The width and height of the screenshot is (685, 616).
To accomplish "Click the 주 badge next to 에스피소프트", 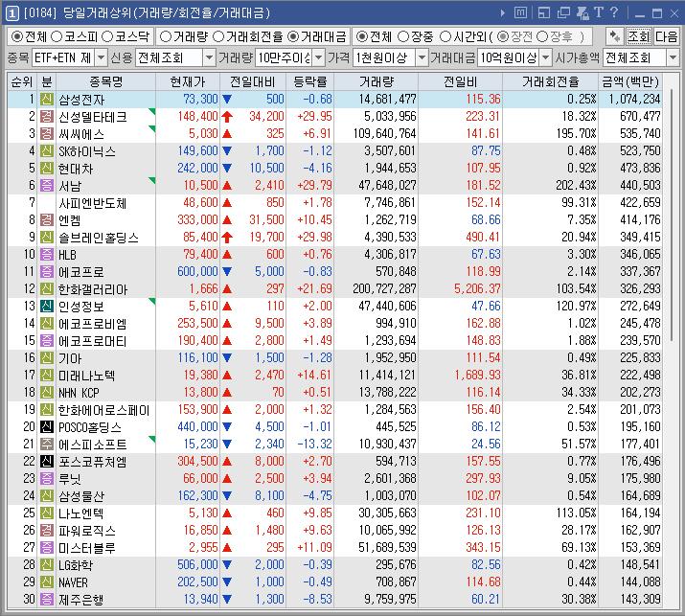I will coord(47,444).
